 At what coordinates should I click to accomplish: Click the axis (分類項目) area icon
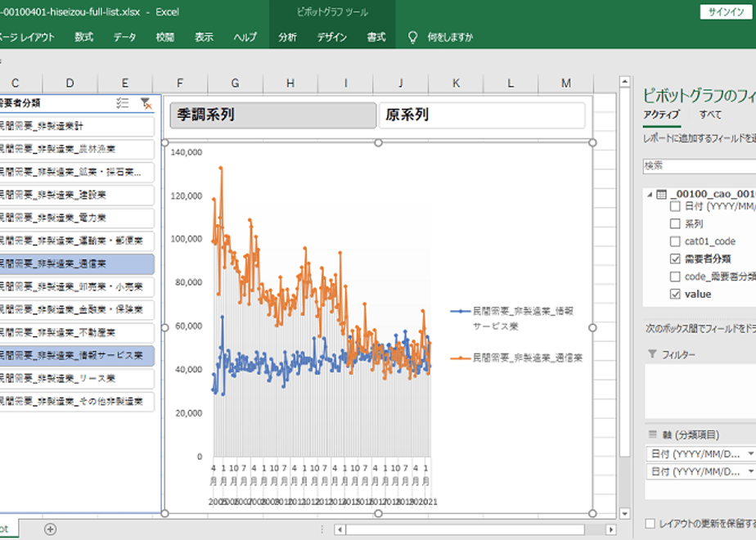click(652, 434)
